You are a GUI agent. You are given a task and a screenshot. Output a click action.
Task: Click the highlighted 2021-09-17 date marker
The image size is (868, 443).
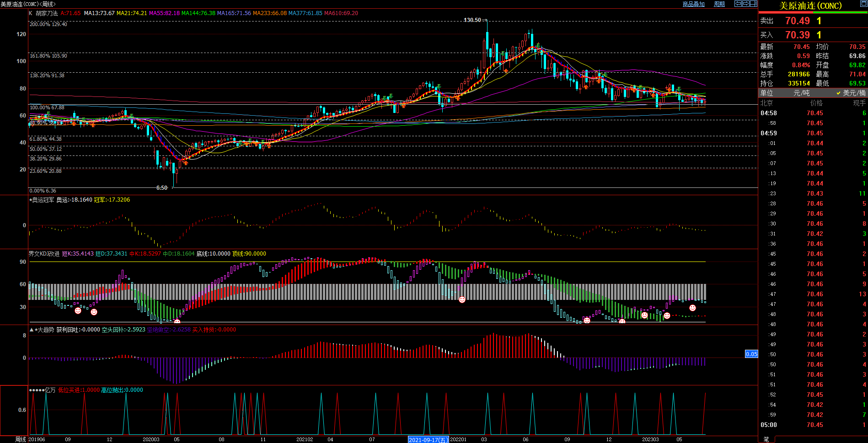pyautogui.click(x=428, y=440)
